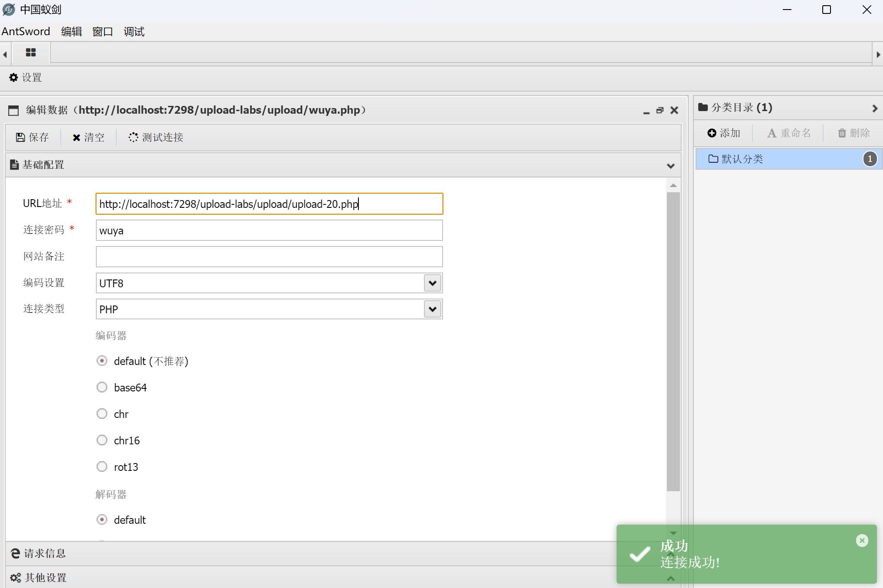This screenshot has height=588, width=883.
Task: Open the 调试 menu
Action: click(134, 32)
